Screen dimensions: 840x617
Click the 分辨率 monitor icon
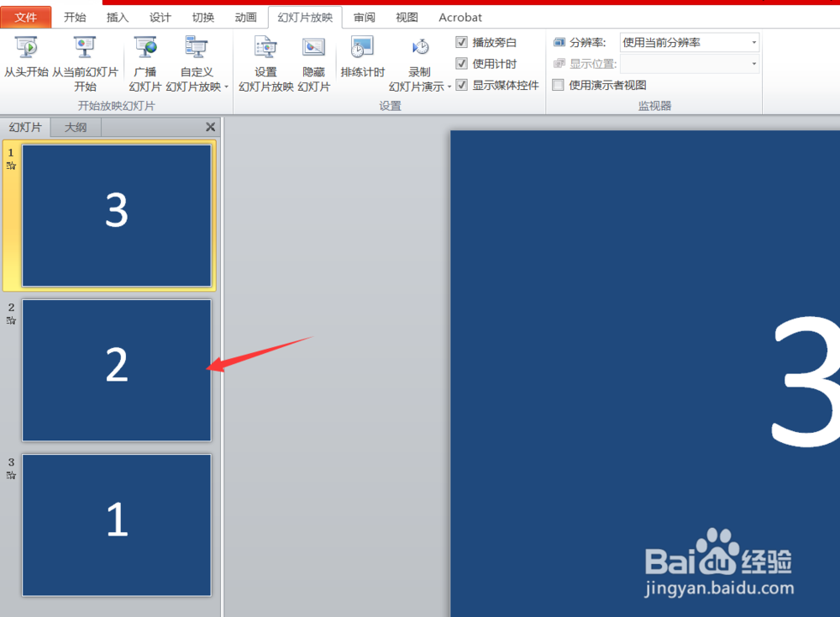tap(559, 42)
